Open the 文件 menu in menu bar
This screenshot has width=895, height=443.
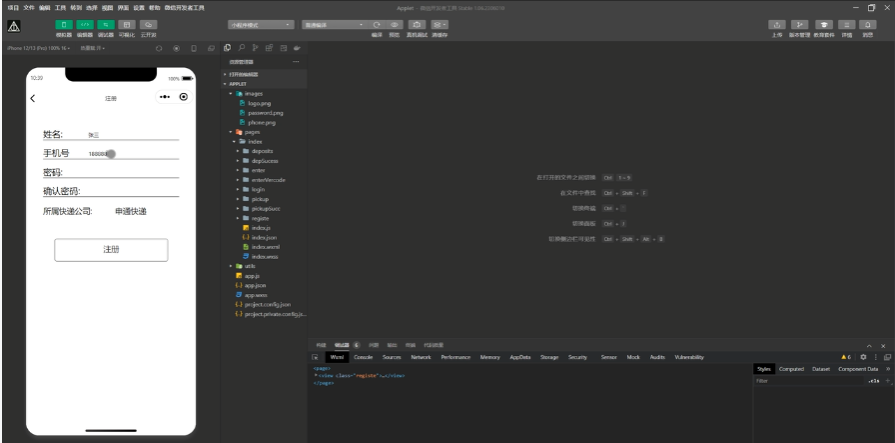tap(28, 7)
